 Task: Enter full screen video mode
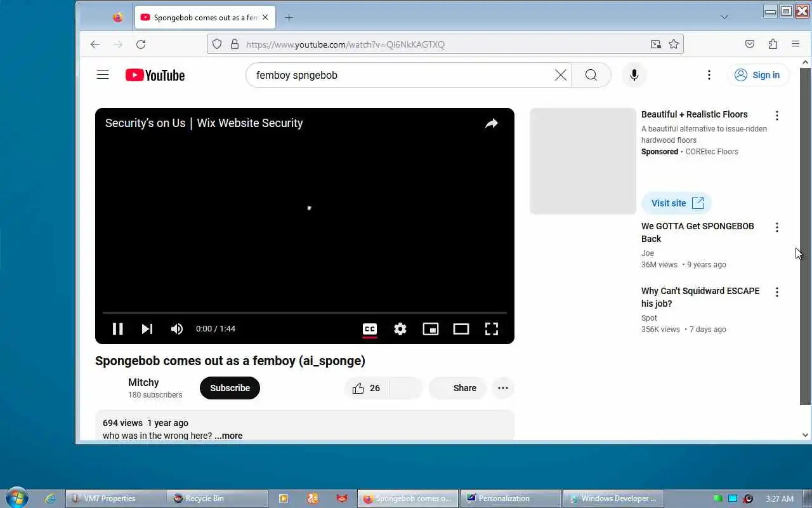point(492,329)
